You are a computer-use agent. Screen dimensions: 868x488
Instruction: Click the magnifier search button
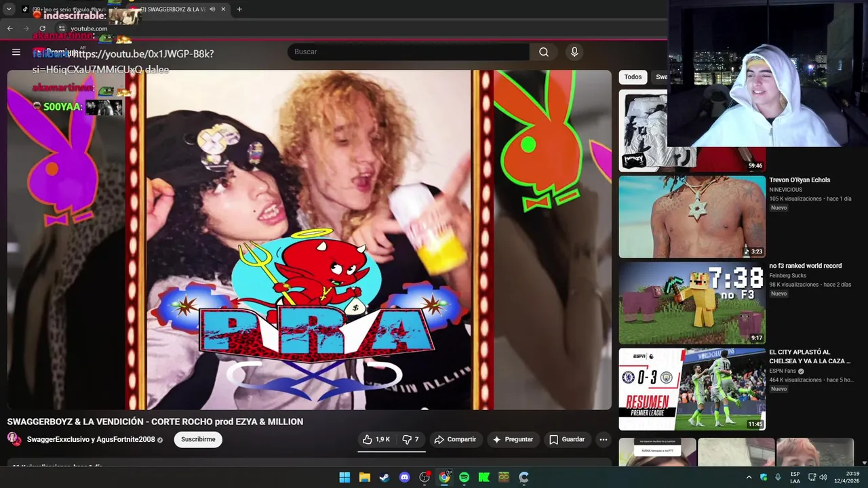pyautogui.click(x=544, y=52)
